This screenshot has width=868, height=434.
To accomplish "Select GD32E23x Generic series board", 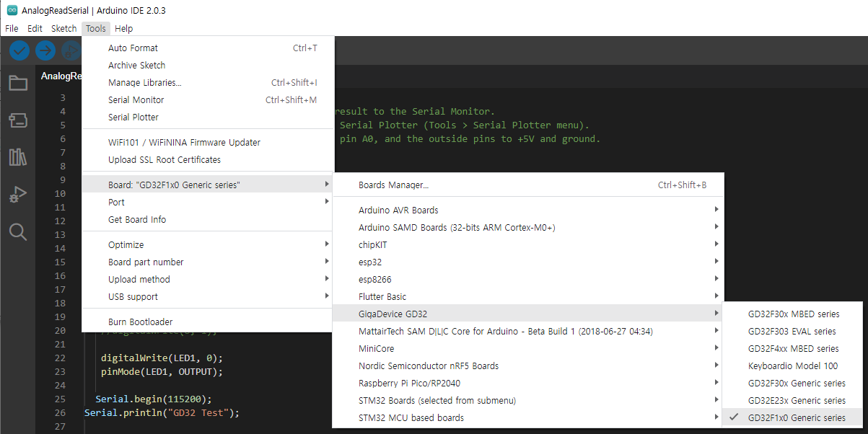I will click(x=792, y=401).
